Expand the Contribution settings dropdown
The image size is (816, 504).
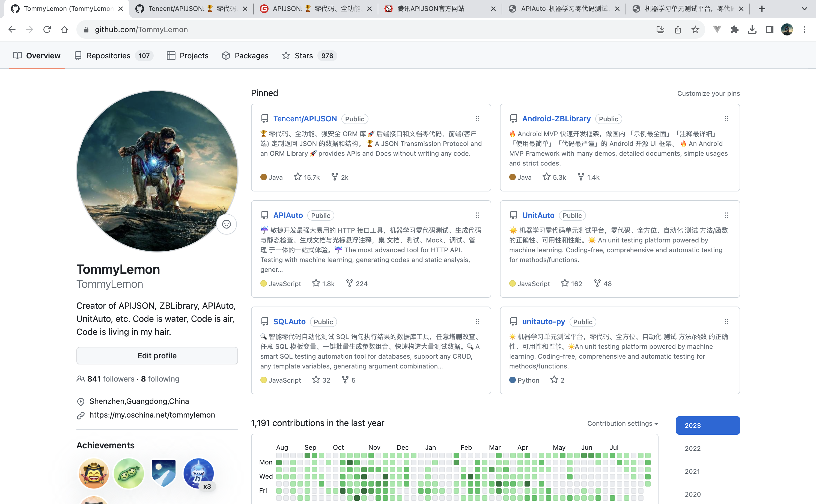pos(623,423)
